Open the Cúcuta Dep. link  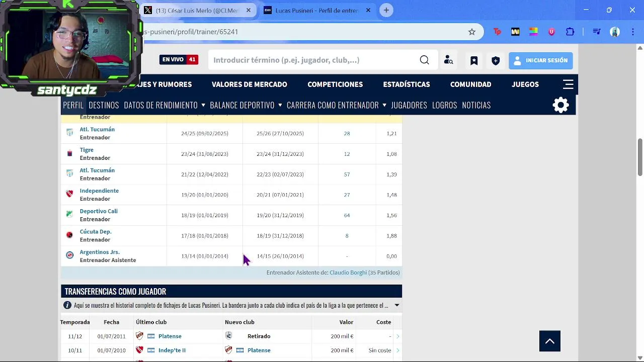coord(96,232)
